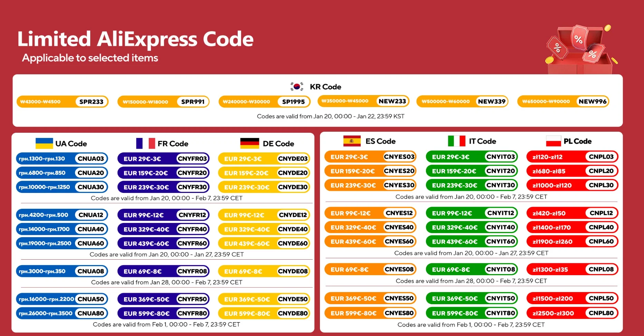Choose the CNYES80 code pill
644x336 pixels.
tap(370, 313)
